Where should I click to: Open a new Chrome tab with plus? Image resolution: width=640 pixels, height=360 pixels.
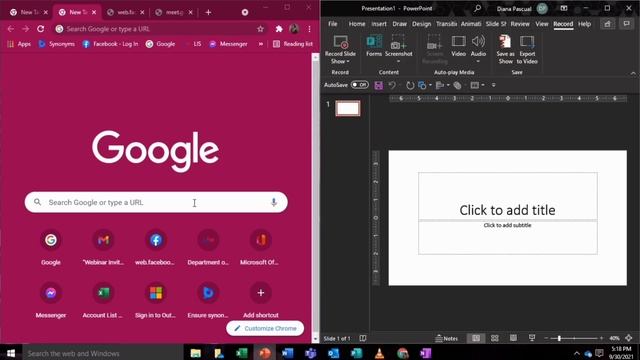tap(208, 12)
